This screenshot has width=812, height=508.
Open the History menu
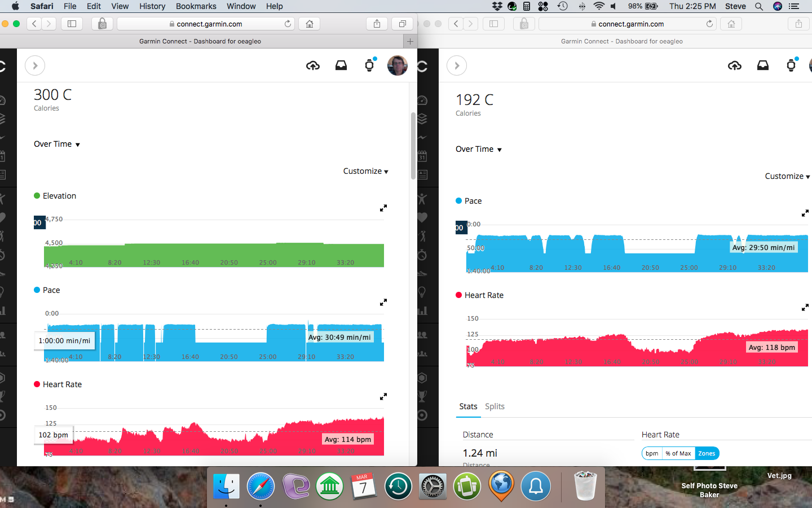[x=152, y=6]
